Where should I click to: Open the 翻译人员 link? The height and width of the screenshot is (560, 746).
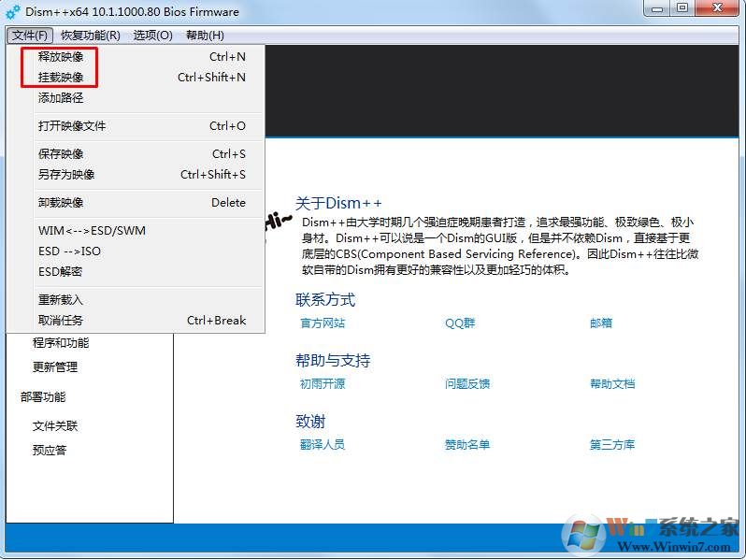click(323, 445)
